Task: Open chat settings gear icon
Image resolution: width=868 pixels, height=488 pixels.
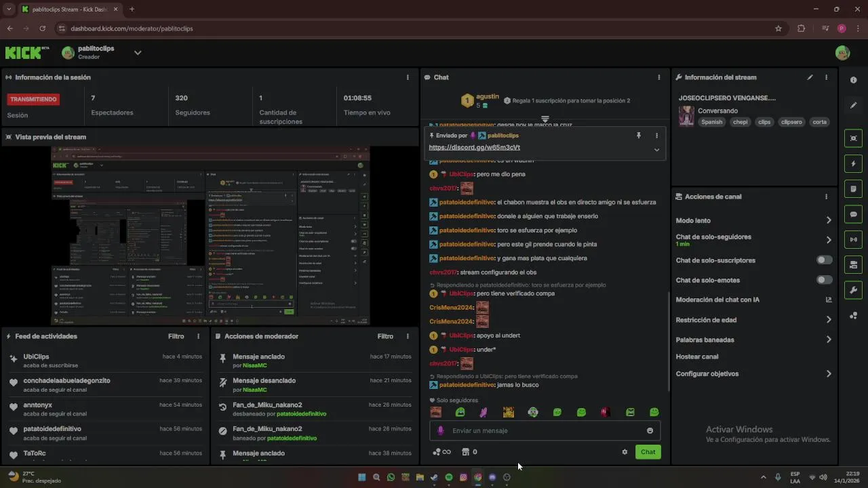Action: [x=625, y=452]
